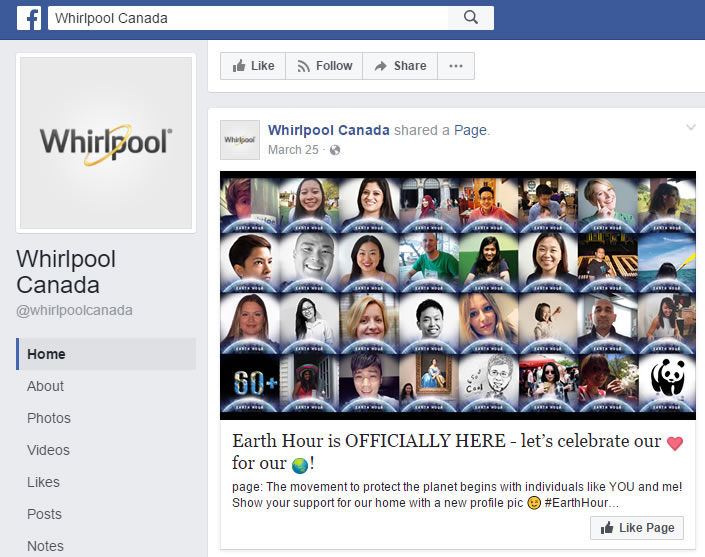Click the #EarthHour hashtag
Viewport: 705px width, 557px height.
576,503
